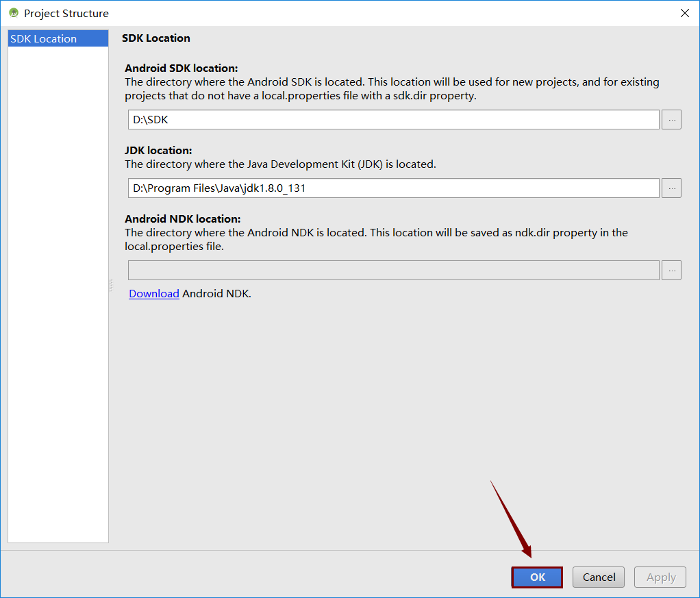Click the JDK location path field

tap(393, 188)
